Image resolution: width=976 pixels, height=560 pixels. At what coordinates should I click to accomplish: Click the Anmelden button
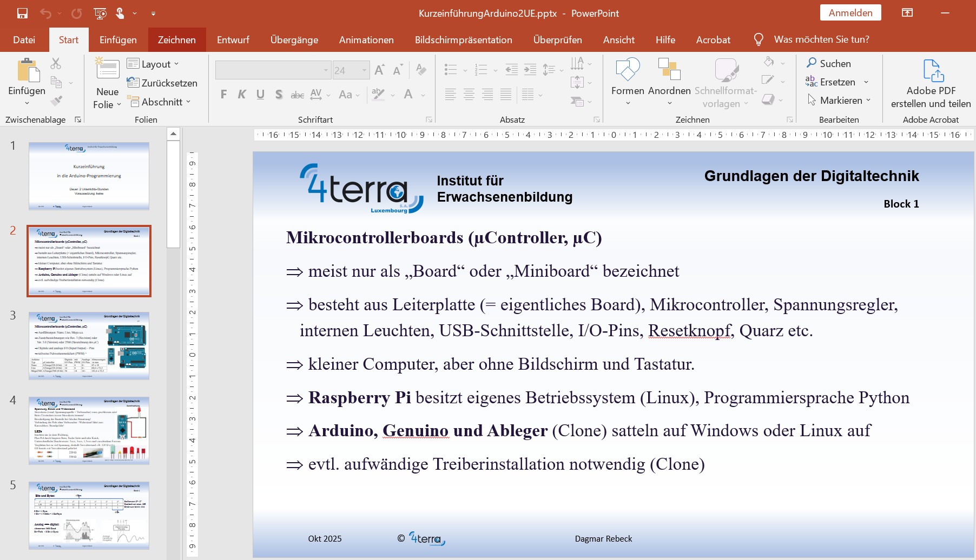tap(850, 13)
